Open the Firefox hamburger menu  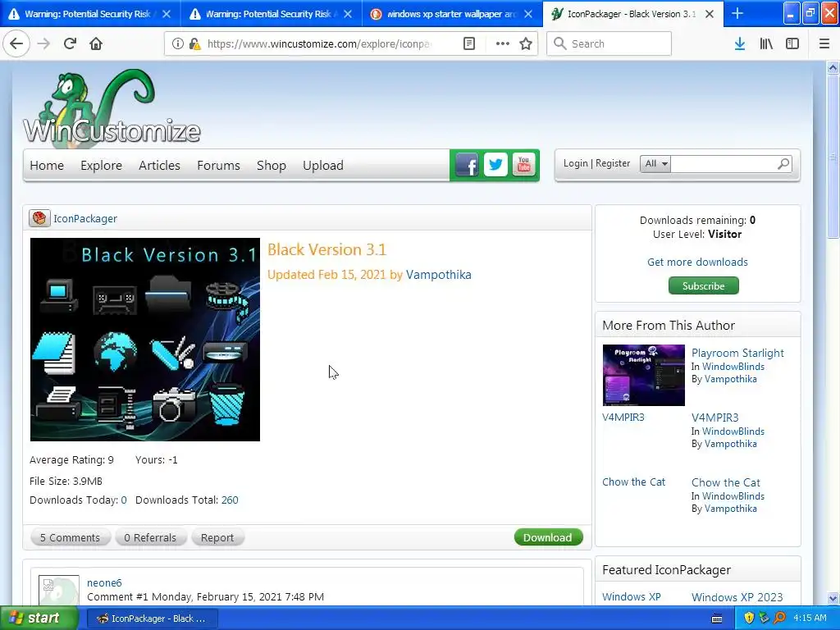[x=824, y=44]
